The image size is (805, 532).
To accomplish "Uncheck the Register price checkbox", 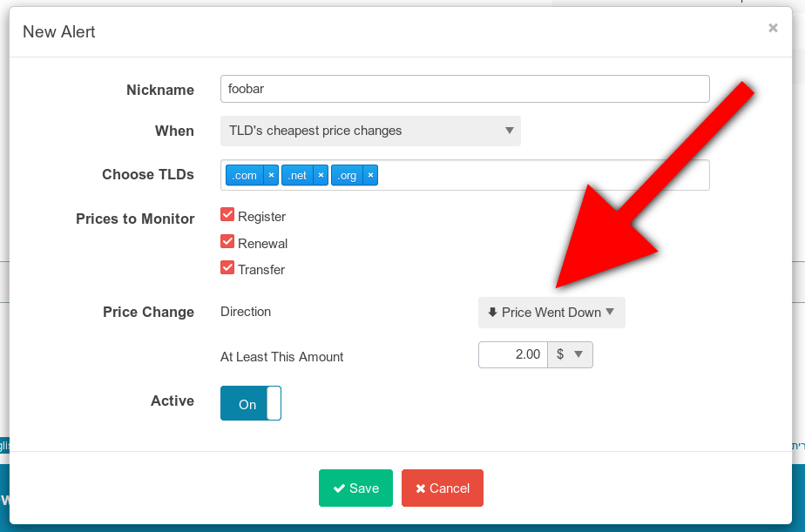I will click(227, 213).
